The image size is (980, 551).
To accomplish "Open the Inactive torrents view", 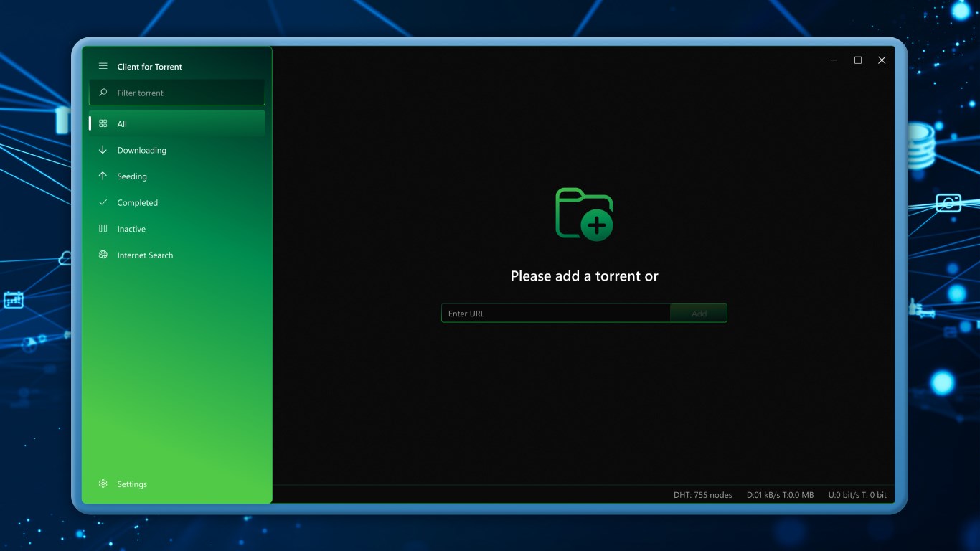I will pyautogui.click(x=177, y=229).
